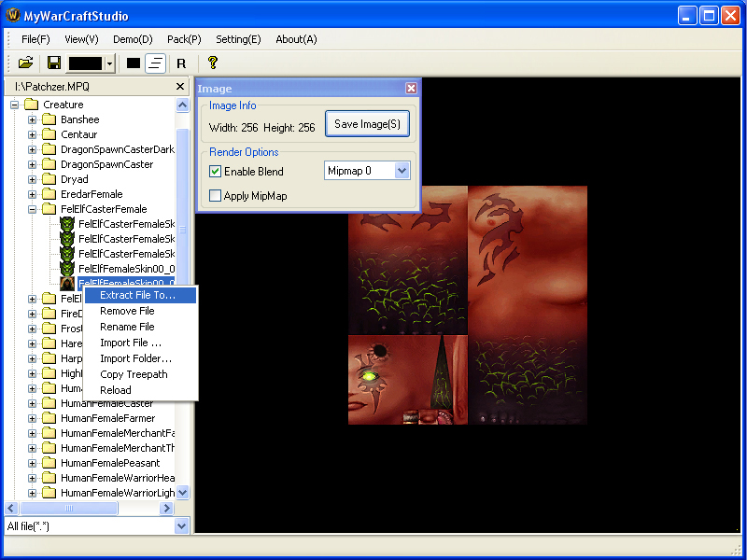The image size is (747, 560).
Task: Close the Image dialog
Action: point(411,88)
